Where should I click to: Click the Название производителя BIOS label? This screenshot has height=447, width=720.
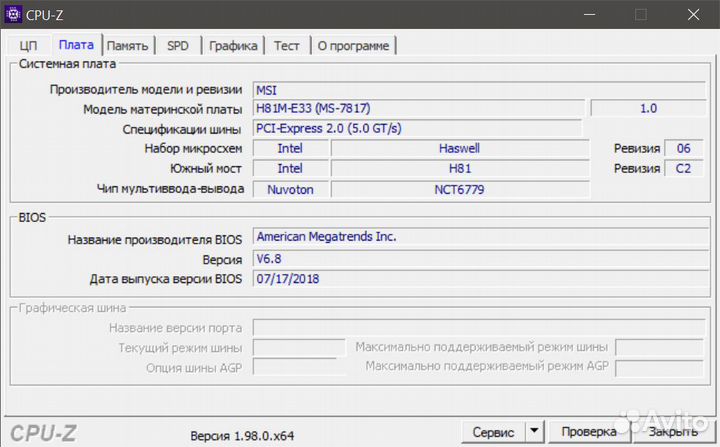(x=155, y=240)
